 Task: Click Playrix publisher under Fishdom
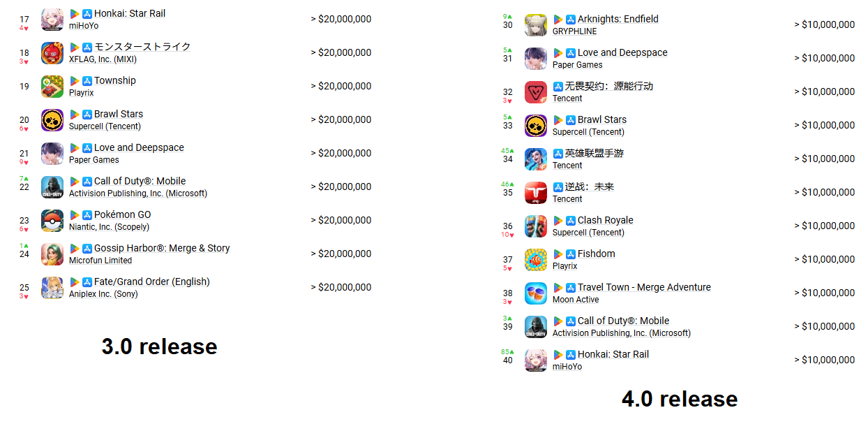(x=565, y=266)
